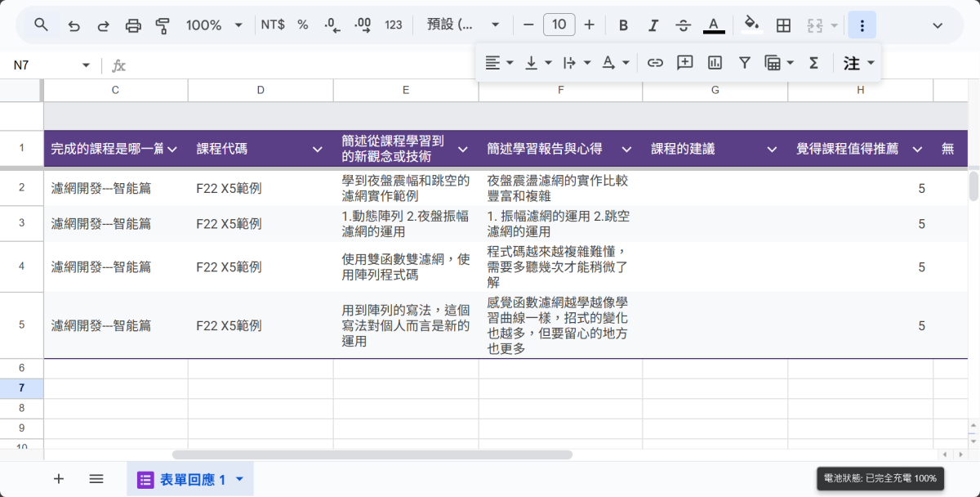Redo the last undone action
The height and width of the screenshot is (497, 980).
point(103,25)
